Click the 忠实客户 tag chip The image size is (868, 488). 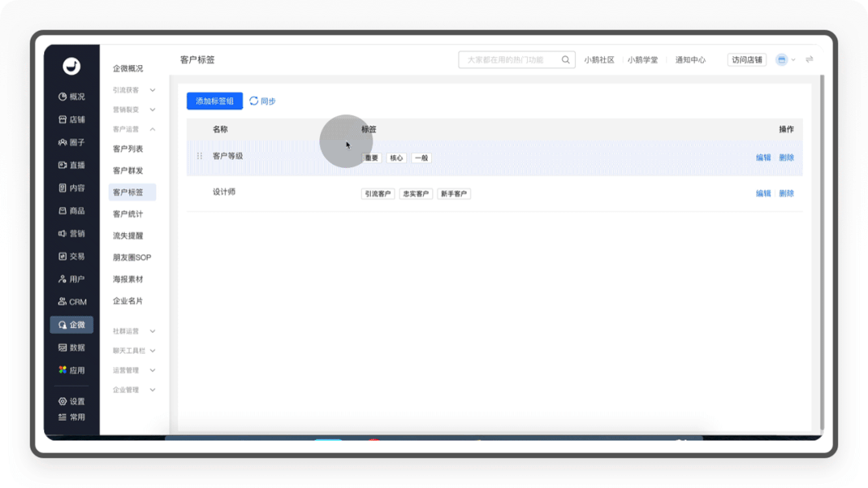click(x=416, y=194)
